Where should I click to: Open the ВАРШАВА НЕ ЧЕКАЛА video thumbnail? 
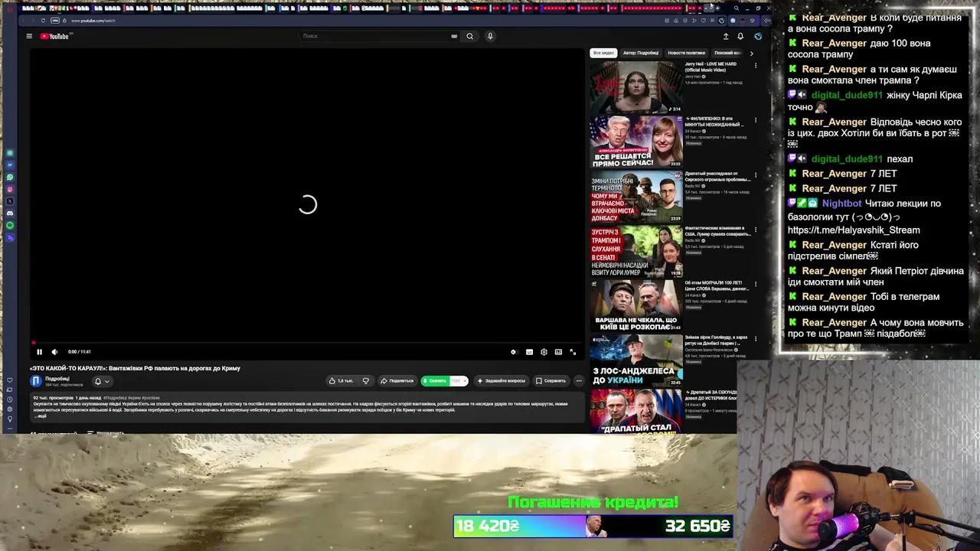click(x=635, y=305)
